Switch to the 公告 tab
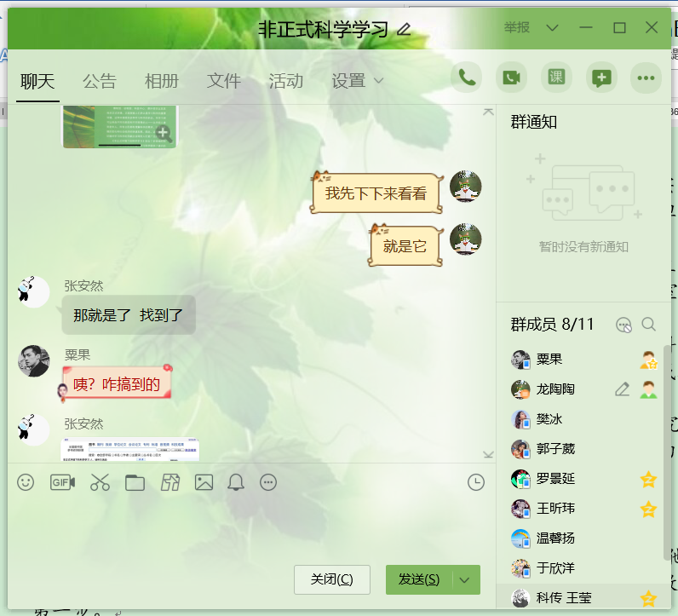The width and height of the screenshot is (678, 616). [99, 81]
